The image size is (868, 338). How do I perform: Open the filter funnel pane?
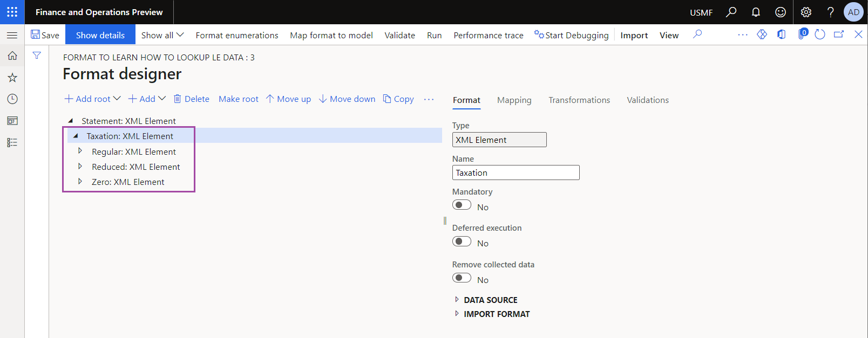37,56
